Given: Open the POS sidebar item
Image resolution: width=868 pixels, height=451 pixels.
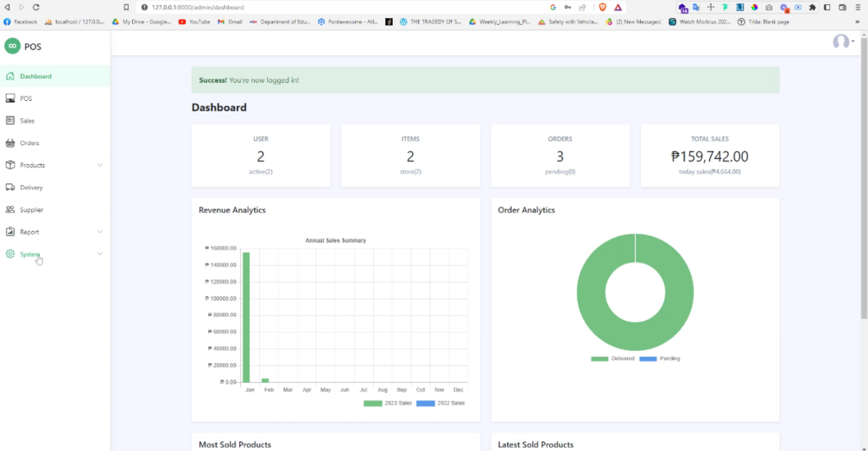Looking at the screenshot, I should point(54,98).
